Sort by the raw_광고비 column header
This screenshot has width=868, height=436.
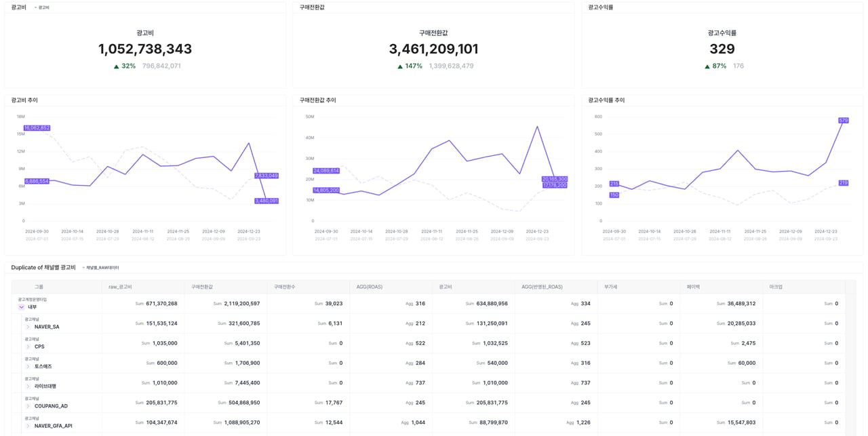tap(120, 287)
